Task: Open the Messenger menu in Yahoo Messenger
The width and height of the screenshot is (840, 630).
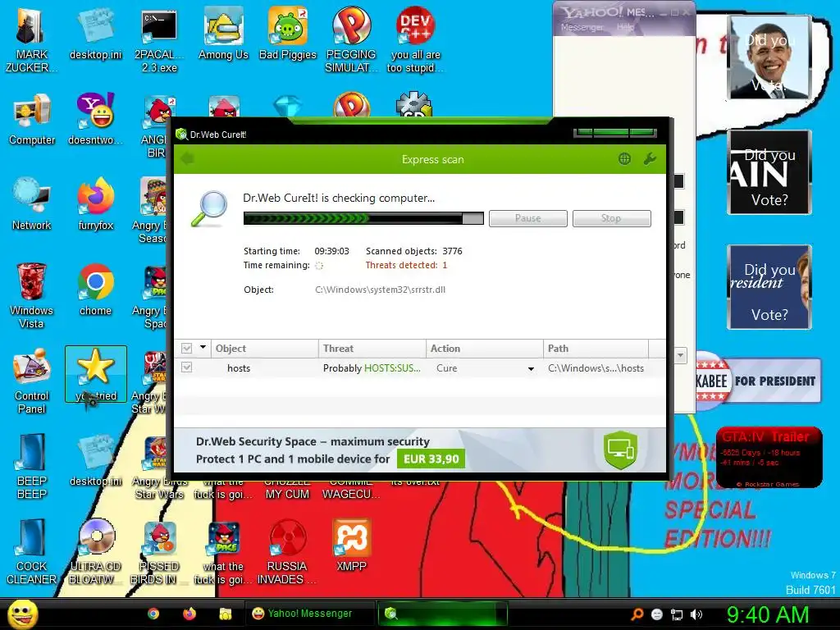Action: coord(582,27)
